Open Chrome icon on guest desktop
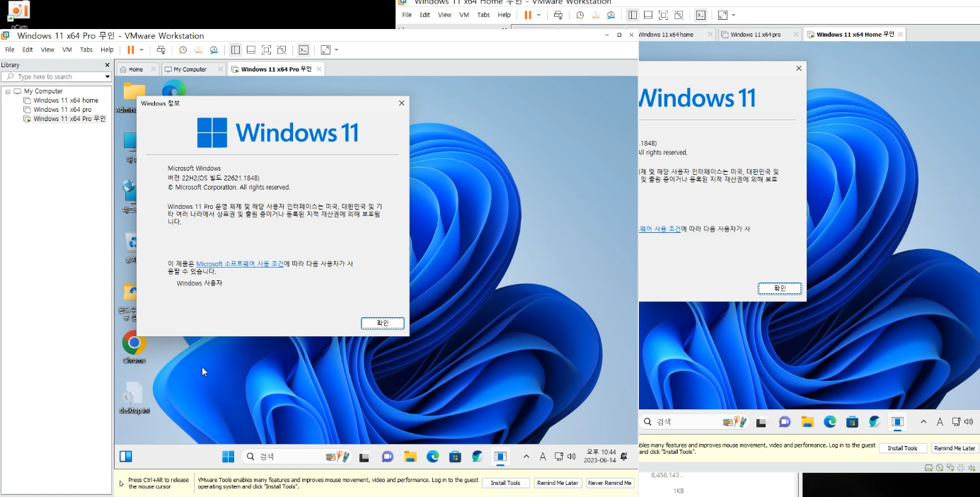The width and height of the screenshot is (980, 497). click(134, 347)
